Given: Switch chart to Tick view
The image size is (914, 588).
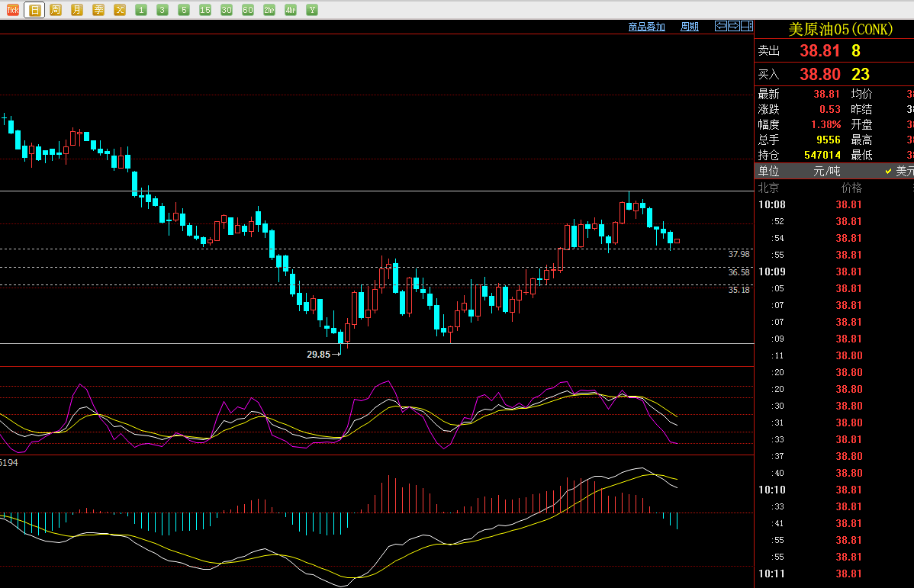Looking at the screenshot, I should [13, 10].
